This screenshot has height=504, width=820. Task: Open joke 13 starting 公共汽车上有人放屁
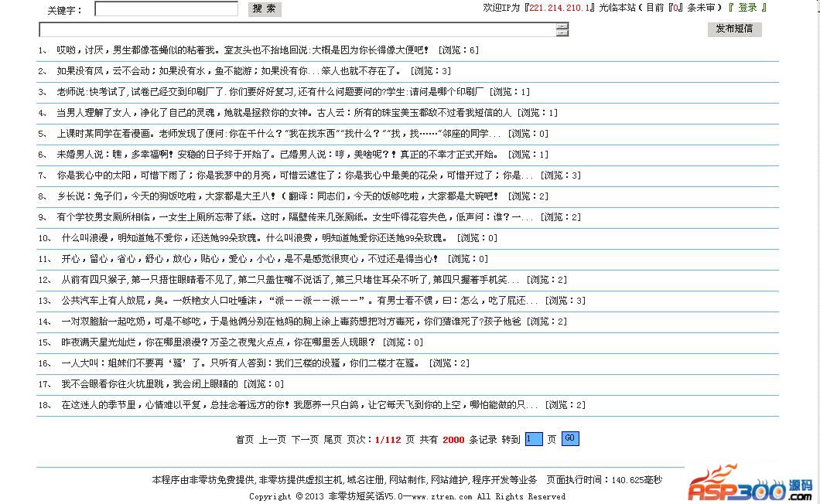coord(299,301)
